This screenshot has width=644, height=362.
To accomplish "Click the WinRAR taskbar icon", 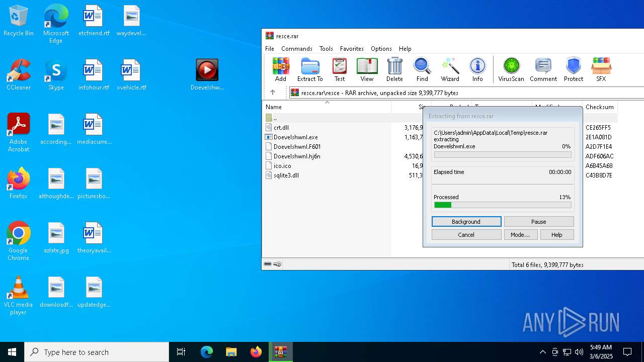I will pyautogui.click(x=280, y=352).
